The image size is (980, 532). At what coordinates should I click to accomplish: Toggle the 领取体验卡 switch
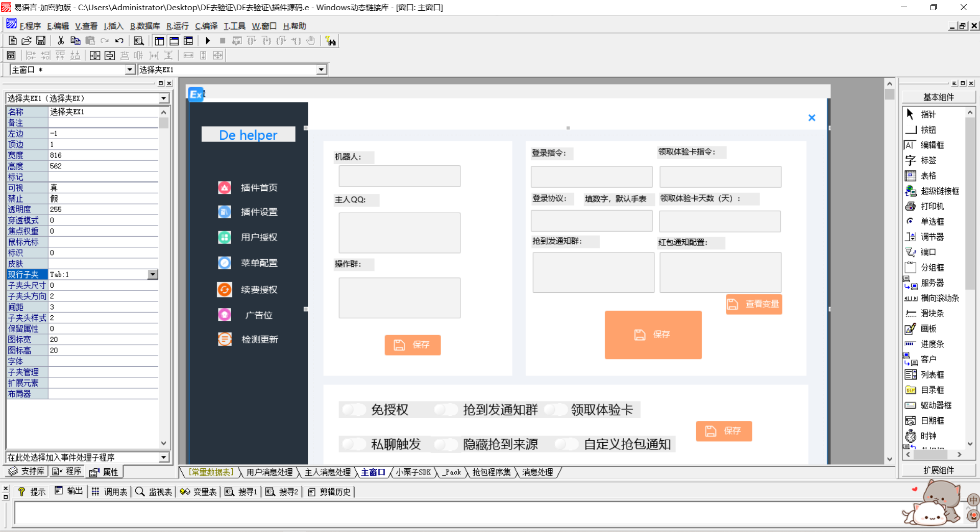pyautogui.click(x=555, y=410)
